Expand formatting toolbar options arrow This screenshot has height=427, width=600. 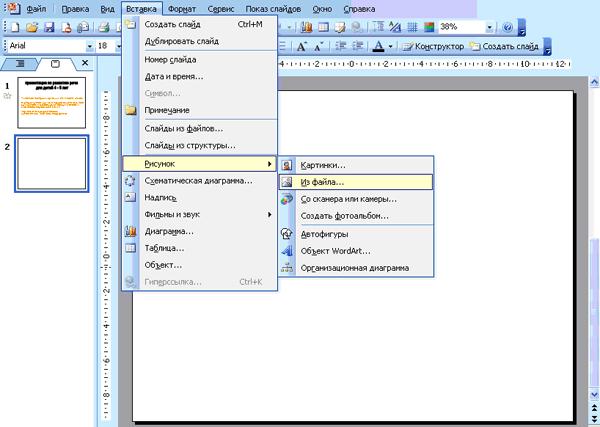tap(548, 47)
